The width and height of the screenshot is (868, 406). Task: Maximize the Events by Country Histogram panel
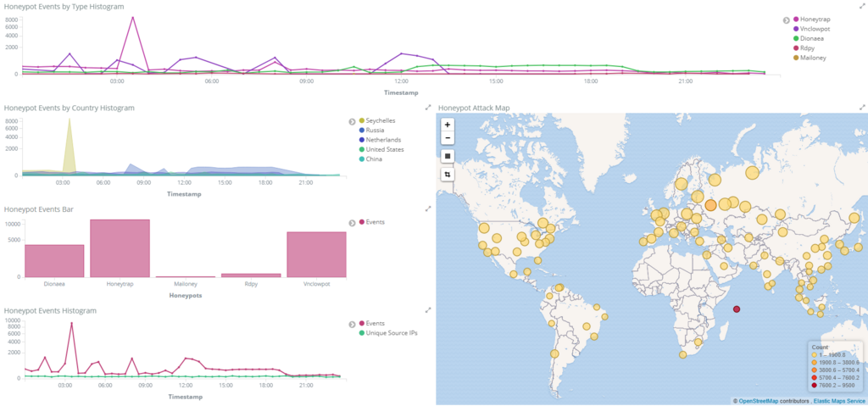(428, 108)
